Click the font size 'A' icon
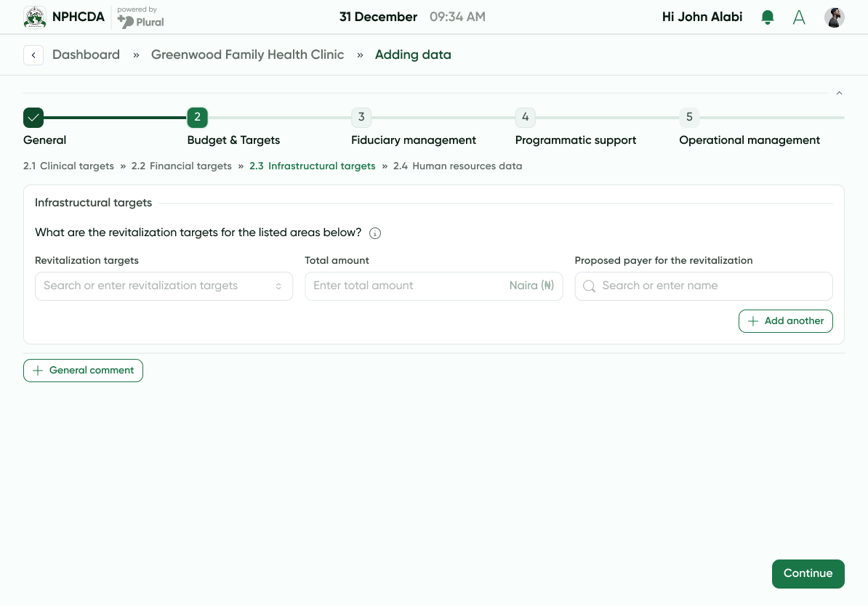This screenshot has width=868, height=606. click(799, 17)
